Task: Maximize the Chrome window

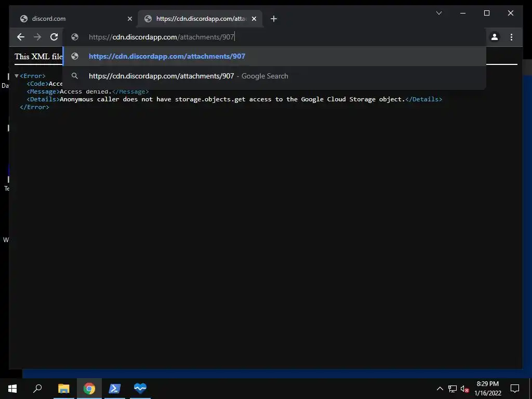Action: [x=486, y=13]
